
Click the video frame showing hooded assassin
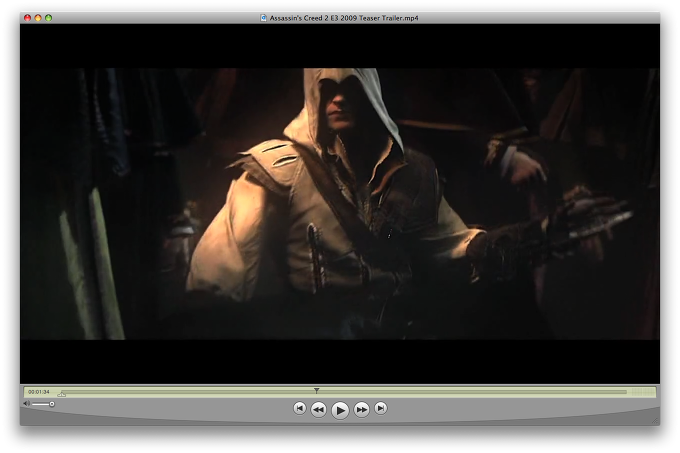point(340,204)
